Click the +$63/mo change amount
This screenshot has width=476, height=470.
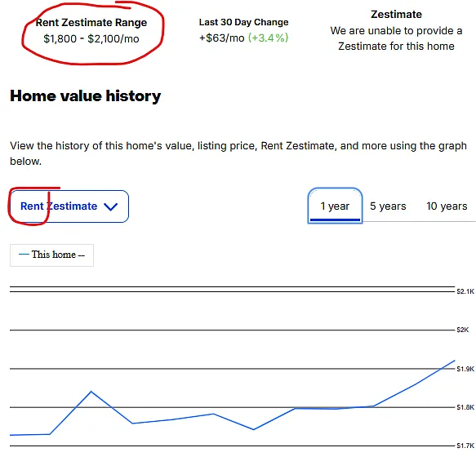(x=221, y=38)
